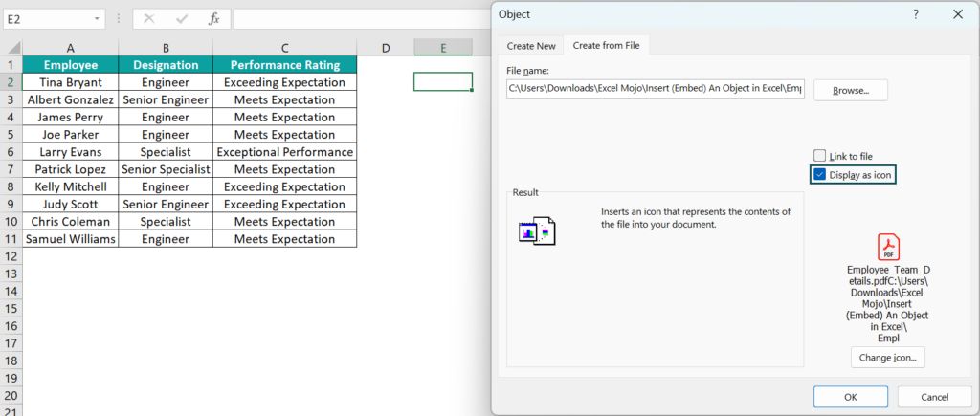The image size is (980, 416).
Task: Select row 20 header
Action: [11, 395]
